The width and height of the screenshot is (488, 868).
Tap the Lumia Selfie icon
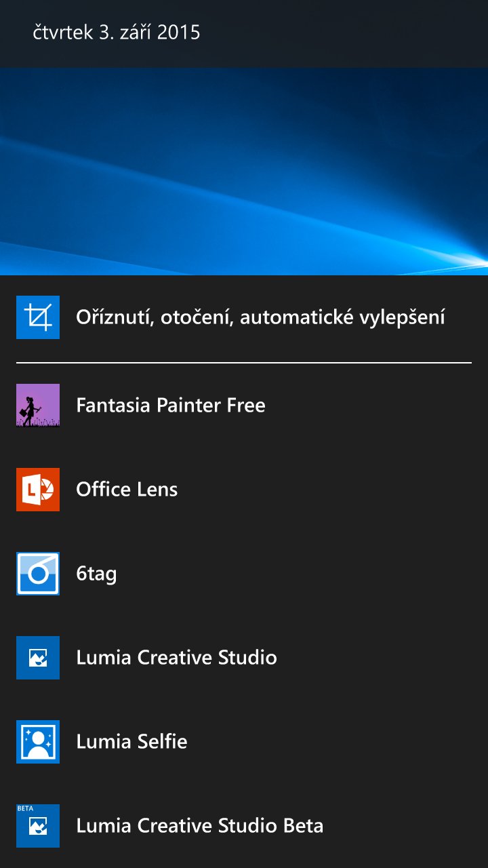click(x=38, y=742)
